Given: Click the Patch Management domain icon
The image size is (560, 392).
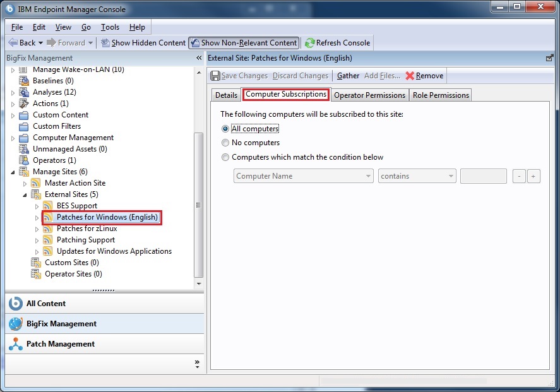Looking at the screenshot, I should click(15, 344).
